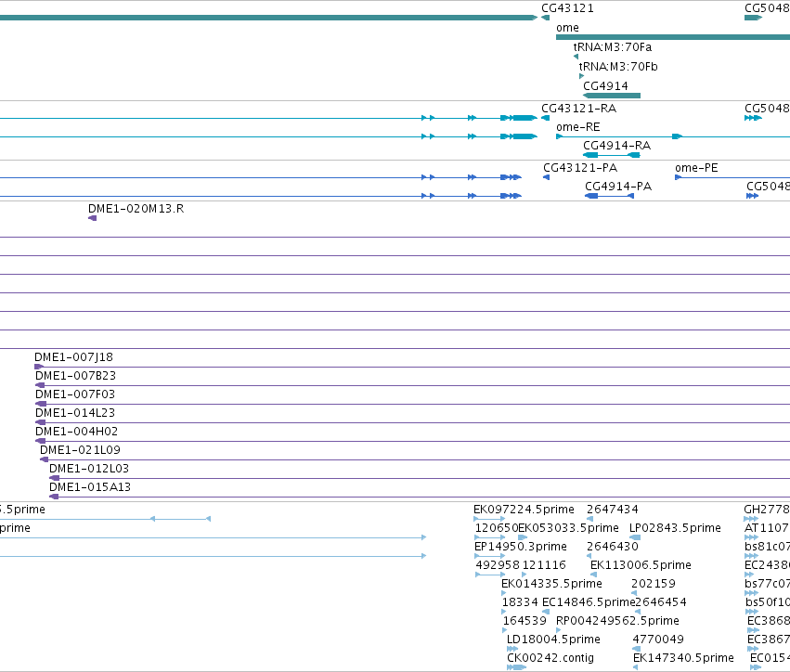
Task: Open the EK097224.5prime EST label
Action: tap(524, 510)
